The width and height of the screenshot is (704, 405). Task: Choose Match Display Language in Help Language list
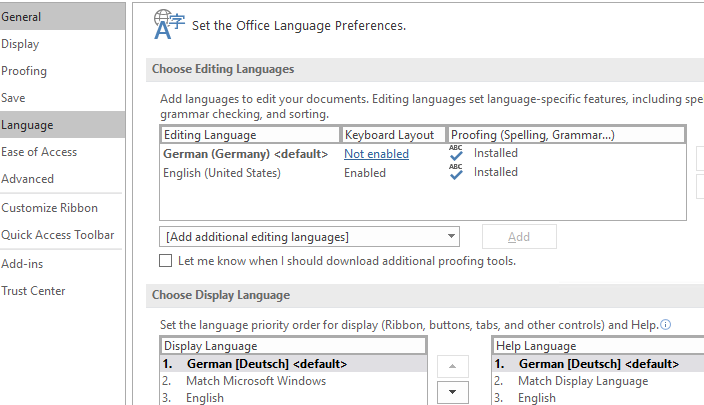click(583, 381)
